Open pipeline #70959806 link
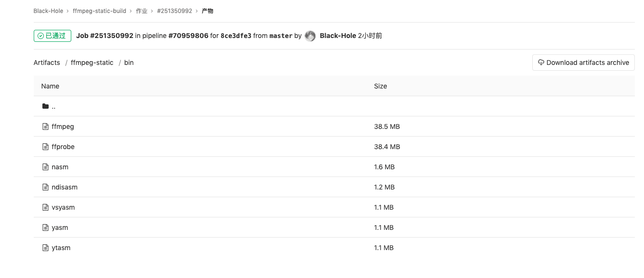644x278 pixels. [x=188, y=36]
